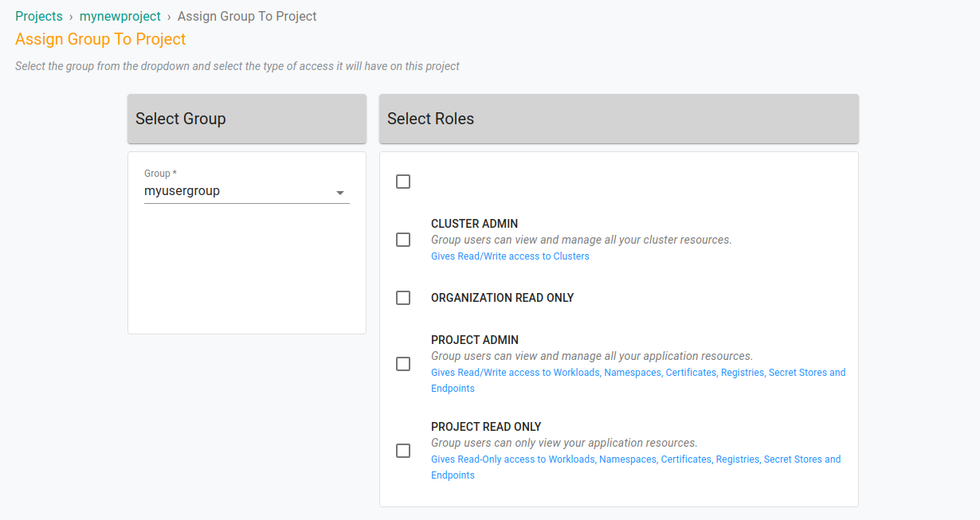The width and height of the screenshot is (980, 520).
Task: Enable the CLUSTER ADMIN role checkbox
Action: pyautogui.click(x=403, y=240)
